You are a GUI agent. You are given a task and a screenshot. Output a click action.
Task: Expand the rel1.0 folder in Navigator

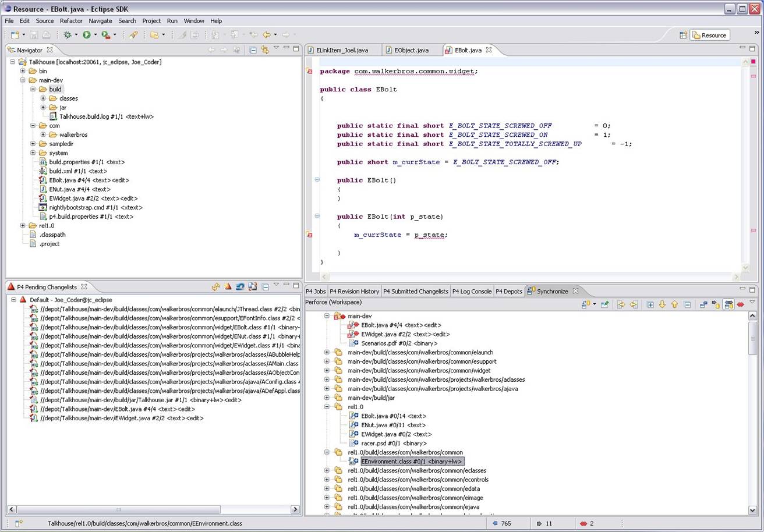click(23, 226)
